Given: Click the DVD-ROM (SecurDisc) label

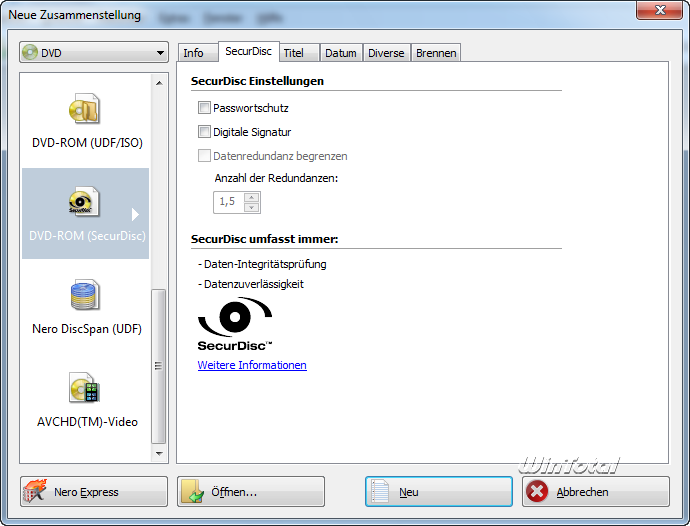Looking at the screenshot, I should tap(87, 236).
